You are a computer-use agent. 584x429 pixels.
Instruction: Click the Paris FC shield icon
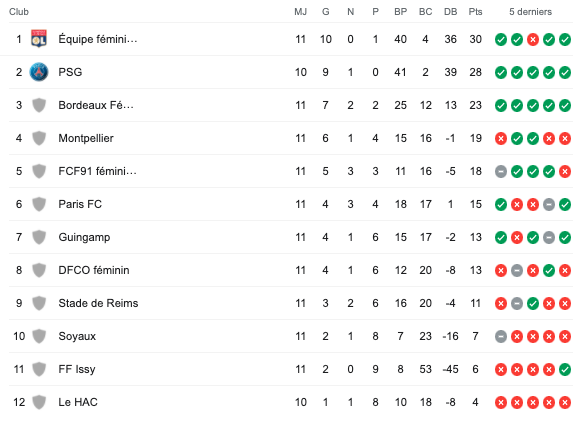39,204
